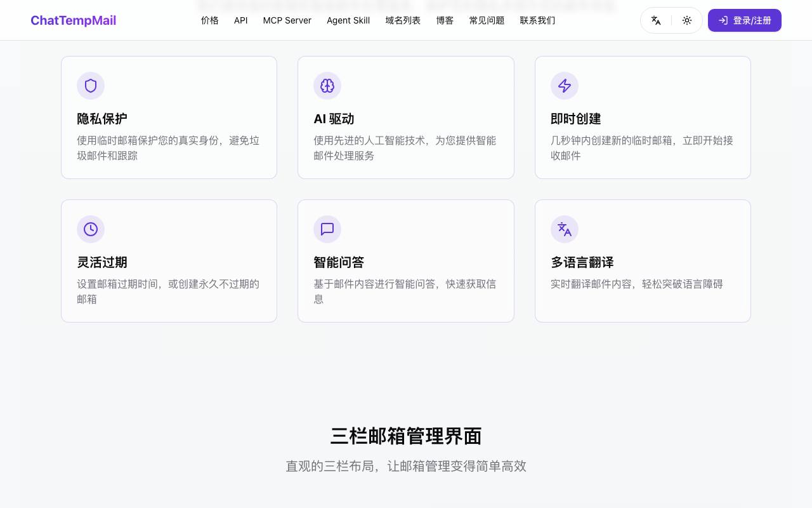Go to the ChatTempMail home logo
Screen dimensions: 812x508
click(74, 20)
